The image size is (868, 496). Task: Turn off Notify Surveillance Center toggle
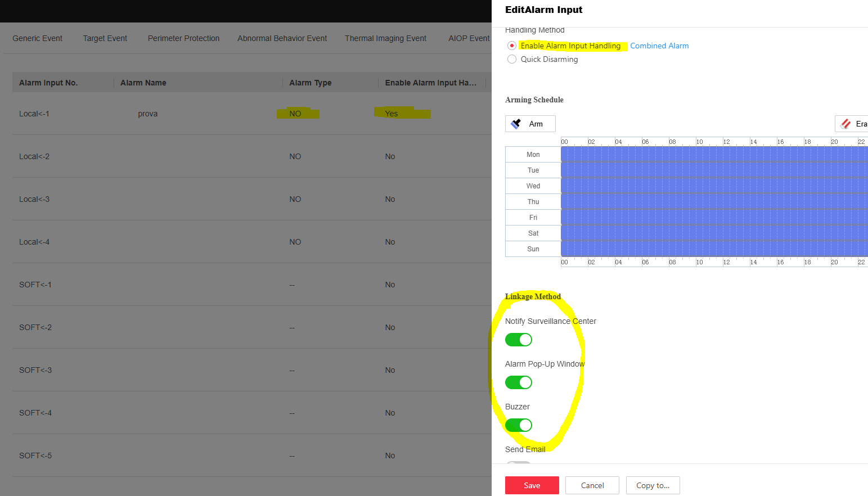[x=518, y=340]
